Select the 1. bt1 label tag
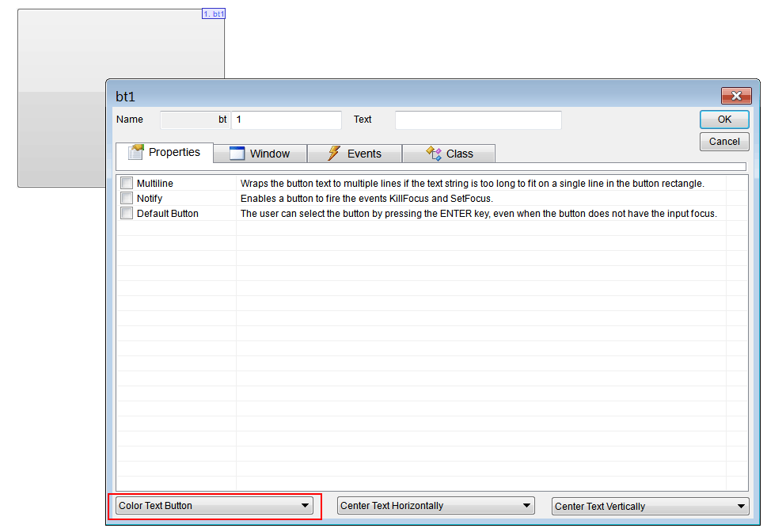 pos(214,13)
